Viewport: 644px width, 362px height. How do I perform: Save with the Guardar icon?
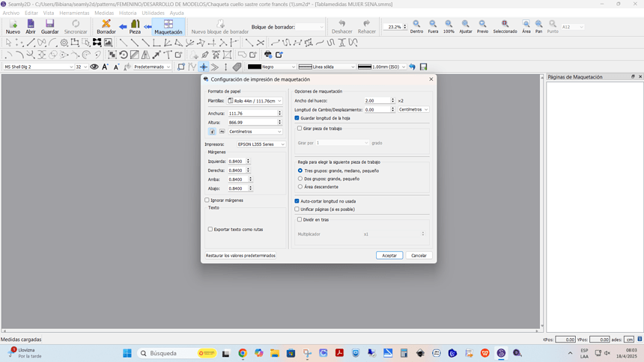49,27
